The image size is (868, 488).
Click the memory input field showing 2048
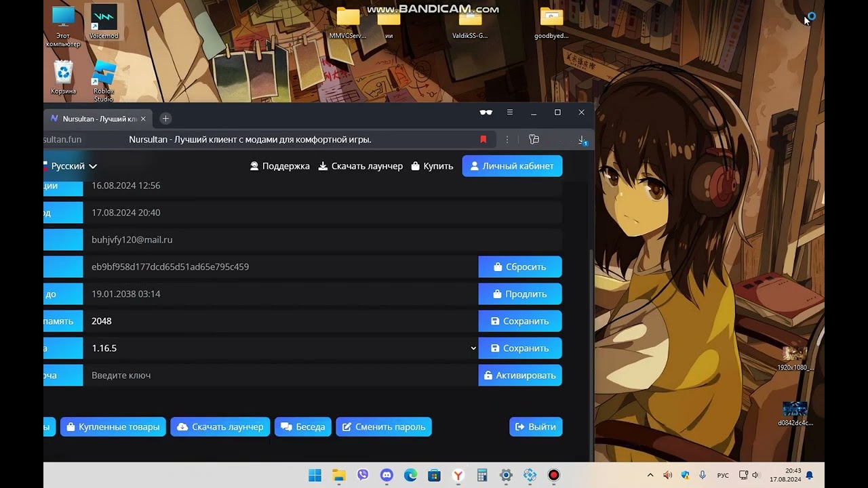point(280,321)
